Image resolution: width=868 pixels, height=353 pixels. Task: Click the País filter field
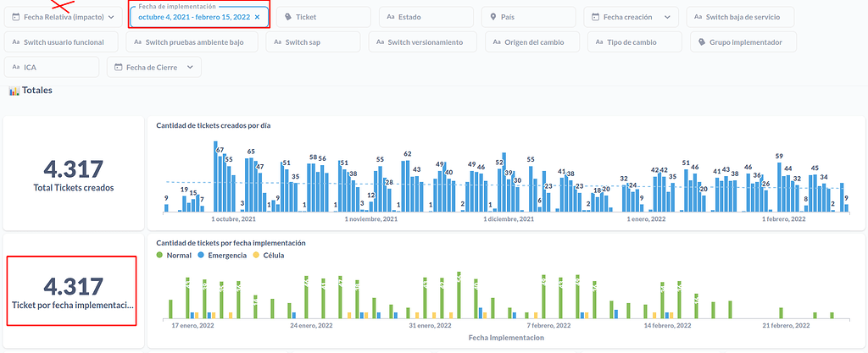click(529, 17)
